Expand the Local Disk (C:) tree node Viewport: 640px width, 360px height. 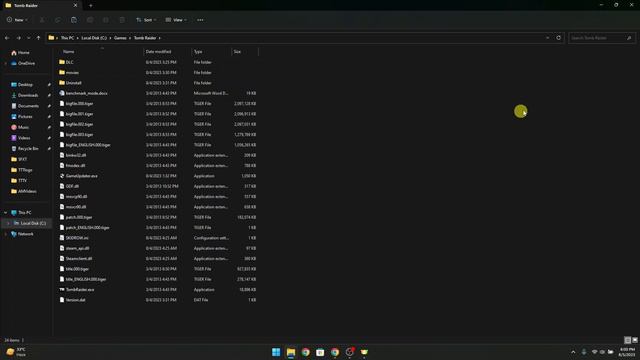[8, 223]
